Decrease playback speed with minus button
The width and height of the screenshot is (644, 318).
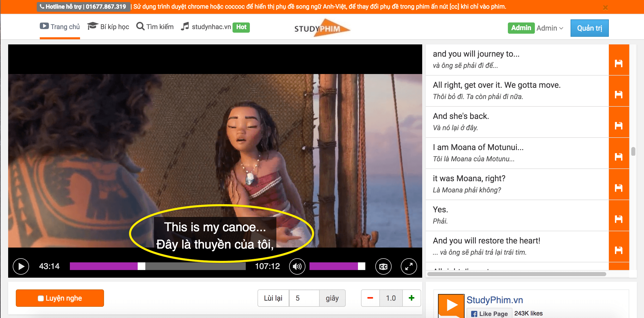(x=370, y=298)
